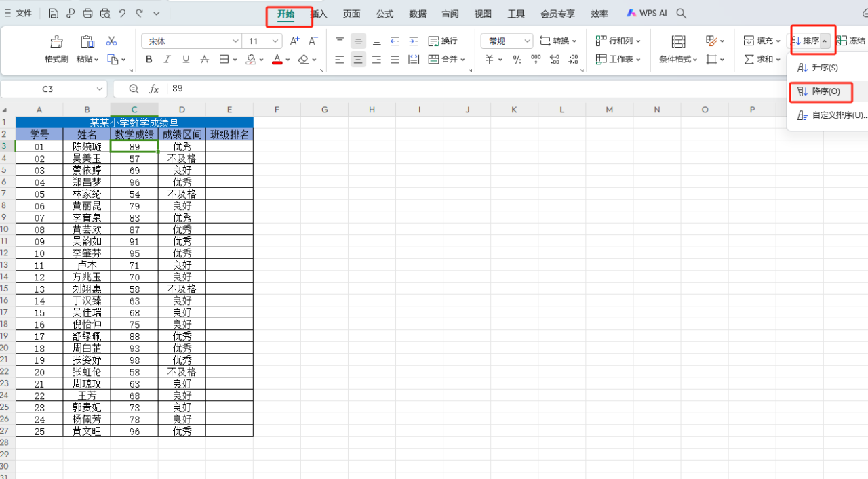868x479 pixels.
Task: Click the search magnifier icon in tab bar
Action: (x=682, y=14)
